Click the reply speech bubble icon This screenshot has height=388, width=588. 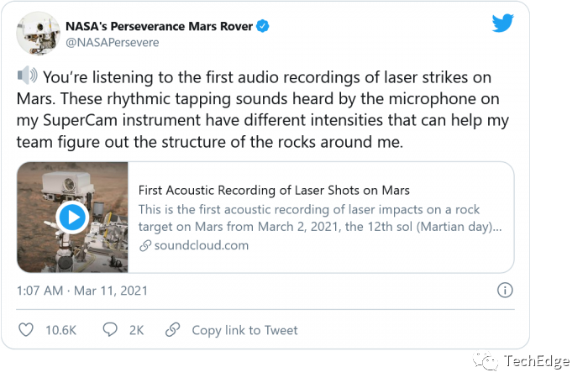coord(110,330)
